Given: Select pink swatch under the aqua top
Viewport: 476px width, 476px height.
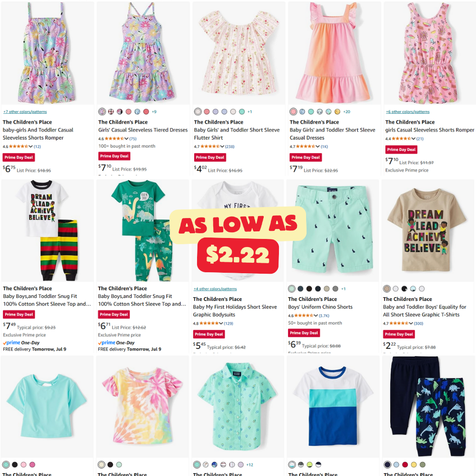Looking at the screenshot, I should (23, 465).
